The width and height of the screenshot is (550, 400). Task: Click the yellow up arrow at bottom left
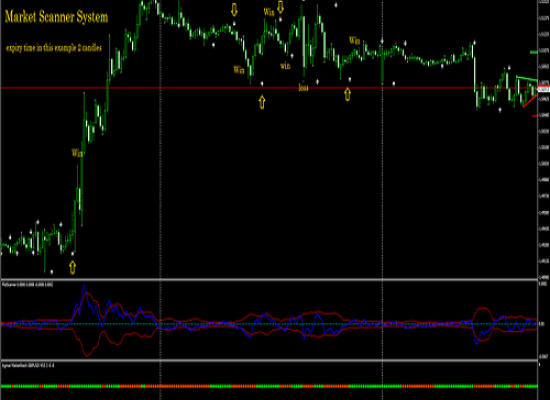(x=73, y=267)
